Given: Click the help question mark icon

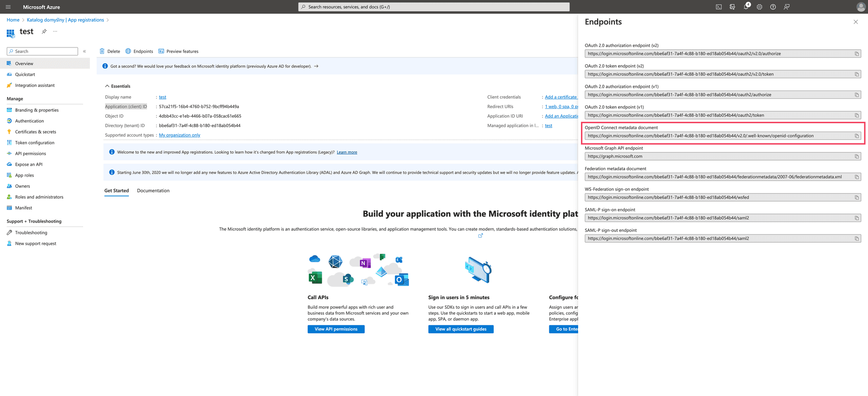Looking at the screenshot, I should (x=773, y=7).
